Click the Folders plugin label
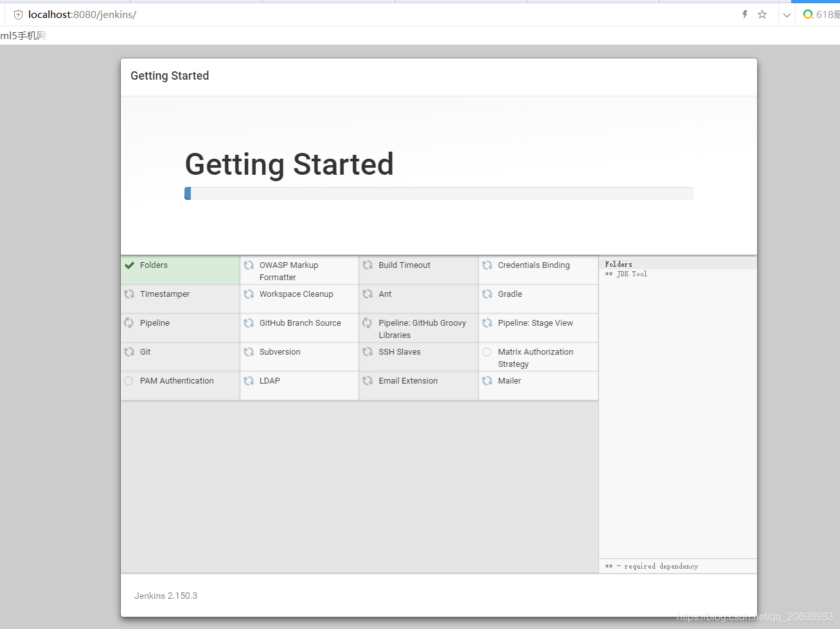 (x=154, y=265)
